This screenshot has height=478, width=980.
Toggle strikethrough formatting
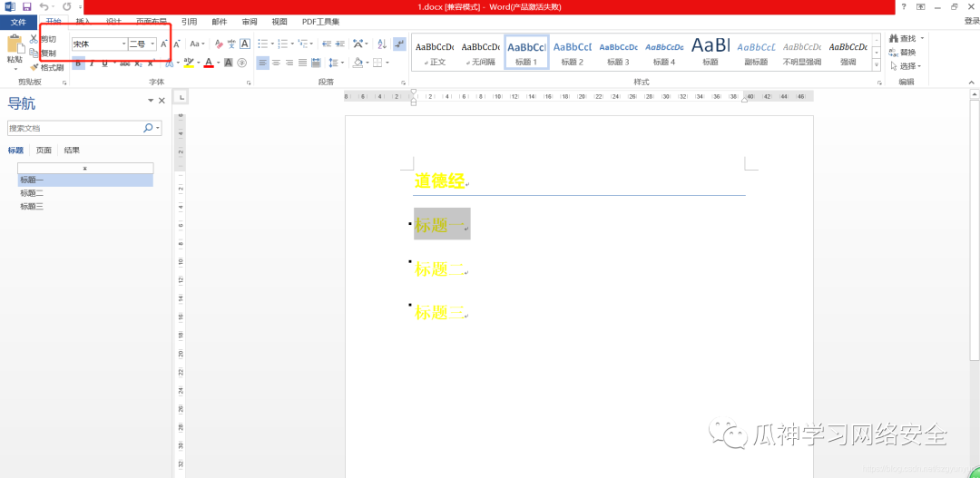tap(124, 63)
